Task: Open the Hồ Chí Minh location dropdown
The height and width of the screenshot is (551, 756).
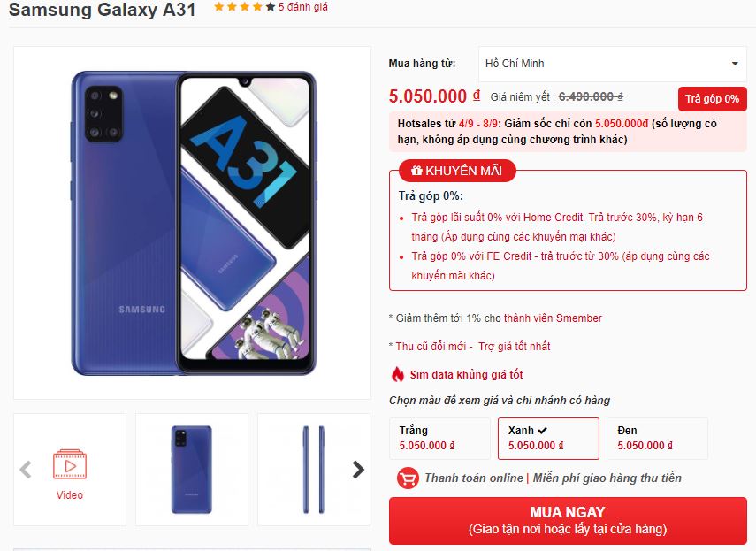Action: pyautogui.click(x=613, y=64)
